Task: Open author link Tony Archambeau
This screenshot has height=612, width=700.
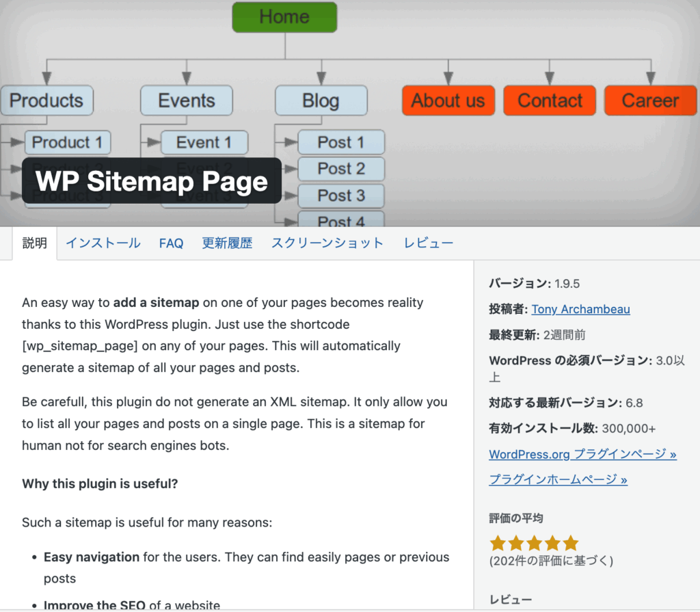Action: [x=580, y=309]
